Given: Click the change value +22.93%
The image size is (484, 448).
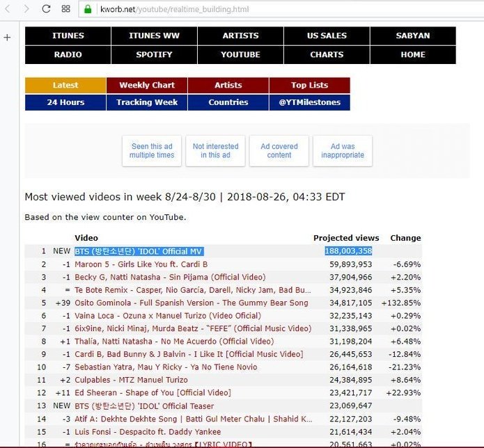Looking at the screenshot, I should coord(403,393).
